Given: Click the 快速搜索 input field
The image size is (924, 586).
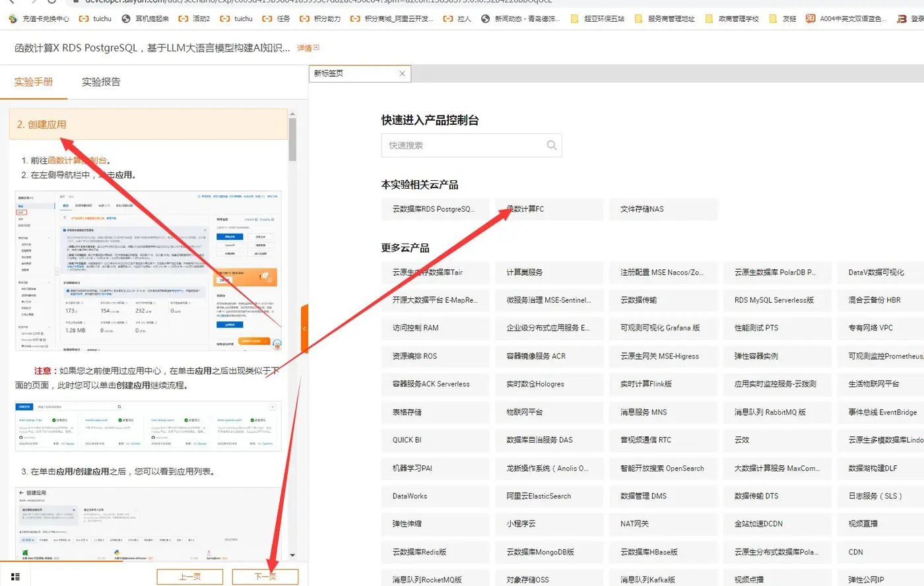Looking at the screenshot, I should coord(471,145).
